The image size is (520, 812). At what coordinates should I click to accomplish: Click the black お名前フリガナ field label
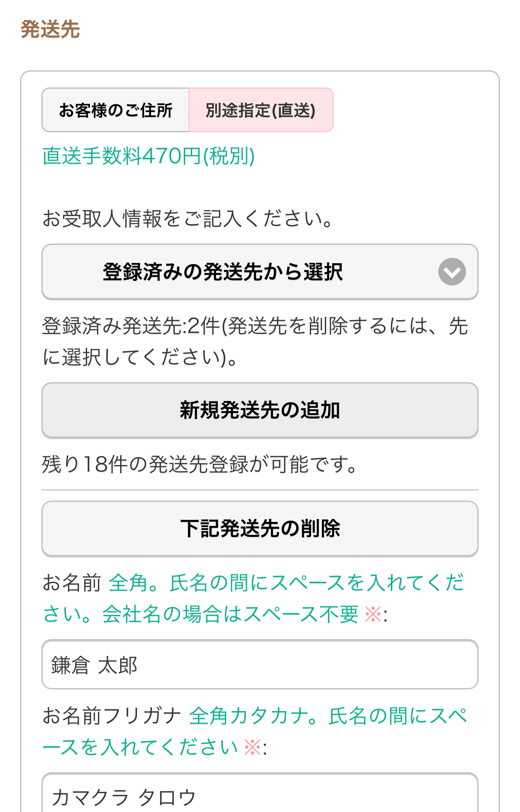click(111, 716)
